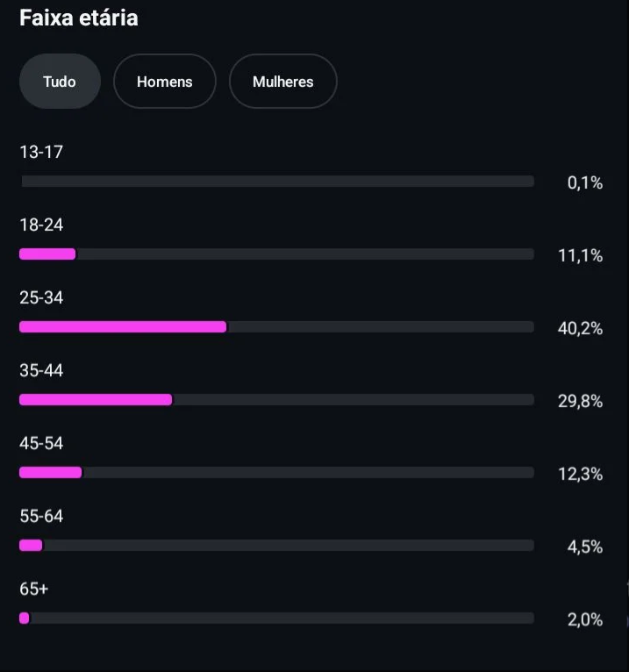Tap the 65+ age label
Screen dimensions: 629x672
pyautogui.click(x=33, y=590)
